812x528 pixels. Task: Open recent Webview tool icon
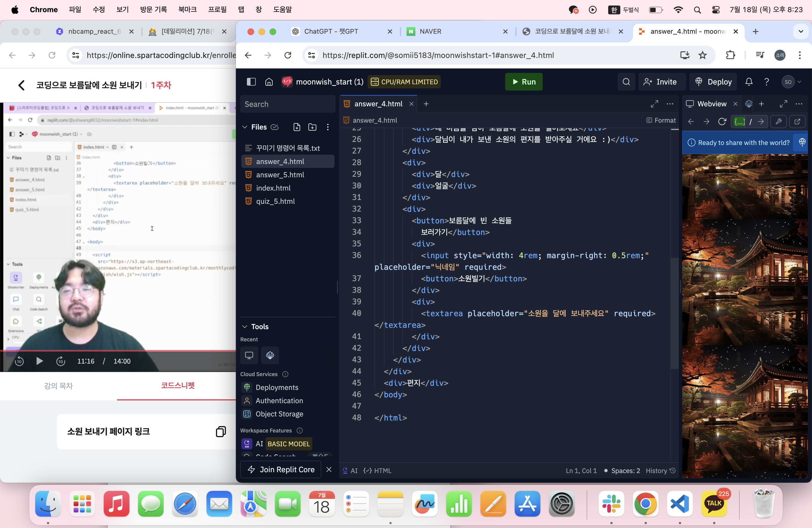tap(249, 355)
